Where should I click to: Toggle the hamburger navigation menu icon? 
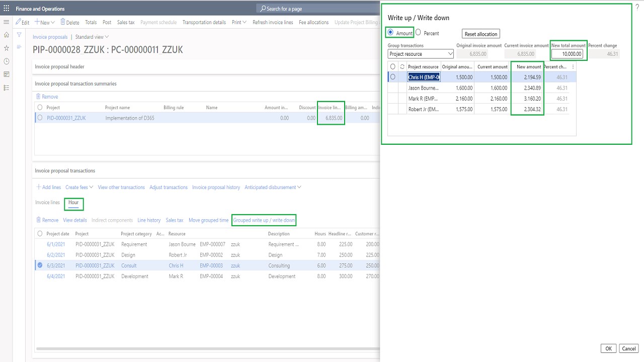[7, 22]
